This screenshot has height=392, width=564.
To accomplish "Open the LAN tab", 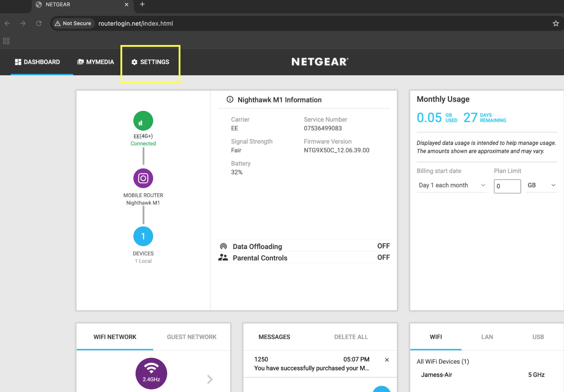I will pos(487,337).
